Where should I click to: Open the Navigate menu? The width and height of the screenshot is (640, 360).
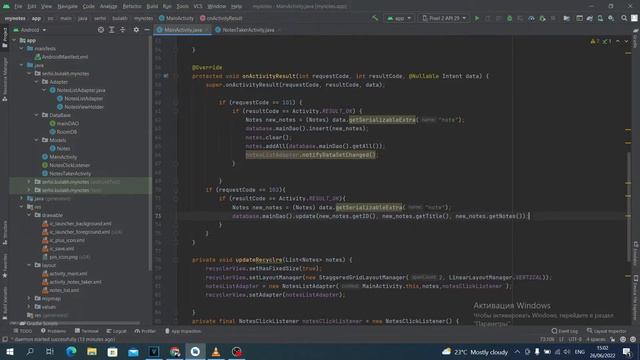coord(67,6)
